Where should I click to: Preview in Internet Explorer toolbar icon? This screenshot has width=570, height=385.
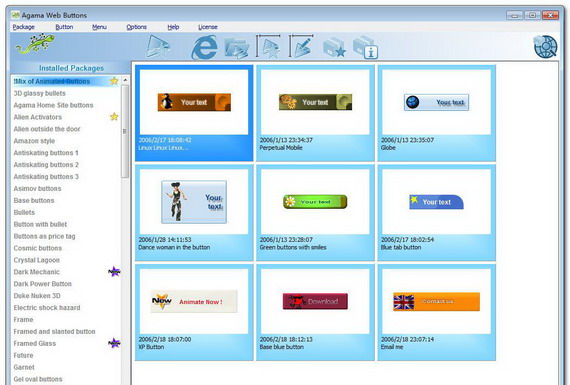pyautogui.click(x=204, y=48)
